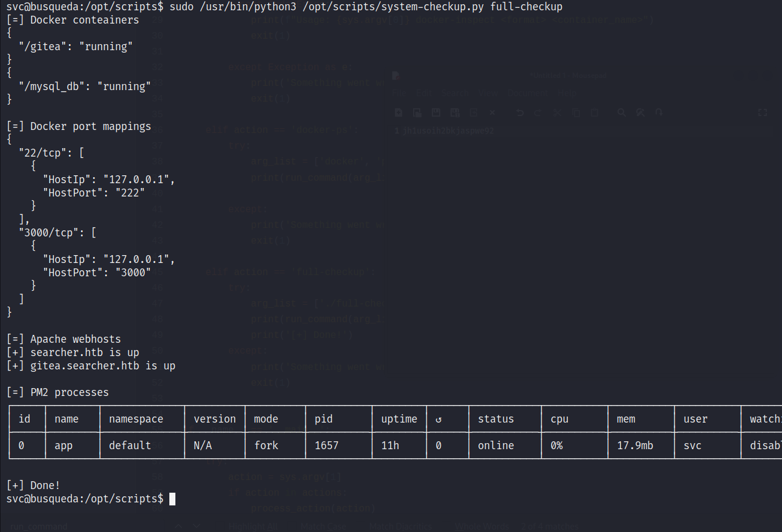Click the '*Untitled 1 - Mousepad' window title
The image size is (782, 532).
(x=569, y=76)
